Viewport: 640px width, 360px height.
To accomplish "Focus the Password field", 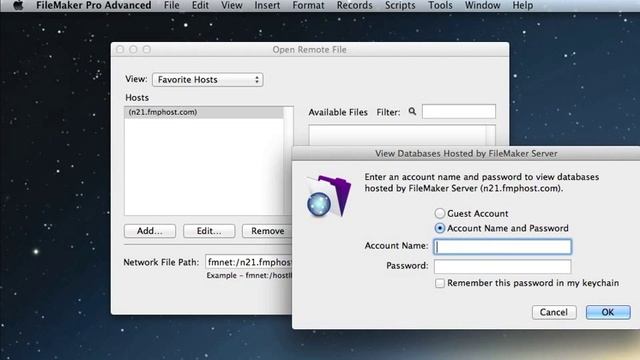I will (502, 266).
